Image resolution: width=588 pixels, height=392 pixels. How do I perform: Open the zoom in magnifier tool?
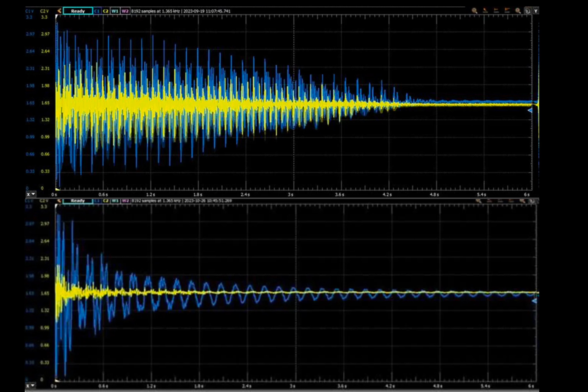coord(474,11)
